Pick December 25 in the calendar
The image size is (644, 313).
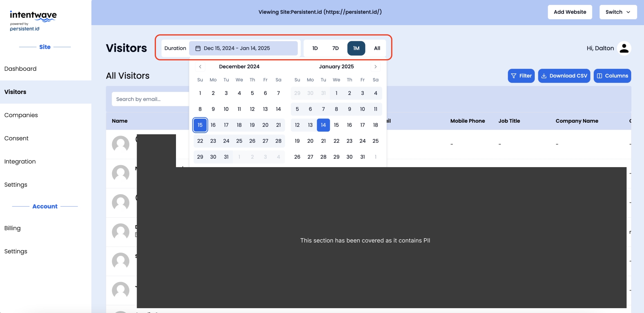click(x=239, y=141)
